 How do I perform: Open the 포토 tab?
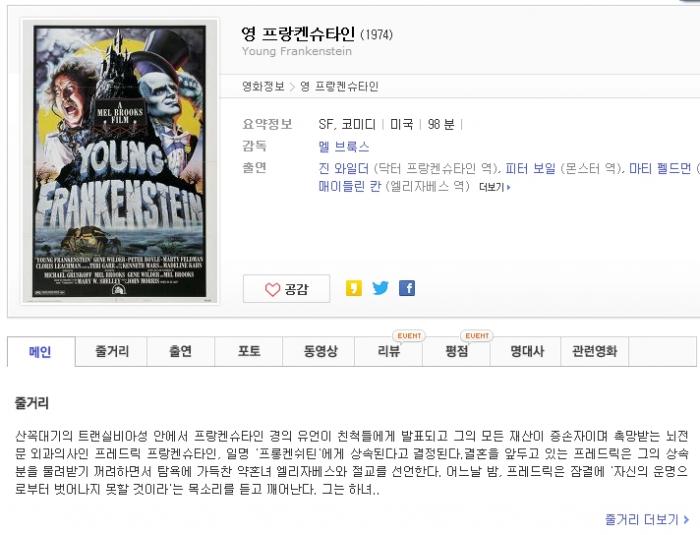coord(249,351)
